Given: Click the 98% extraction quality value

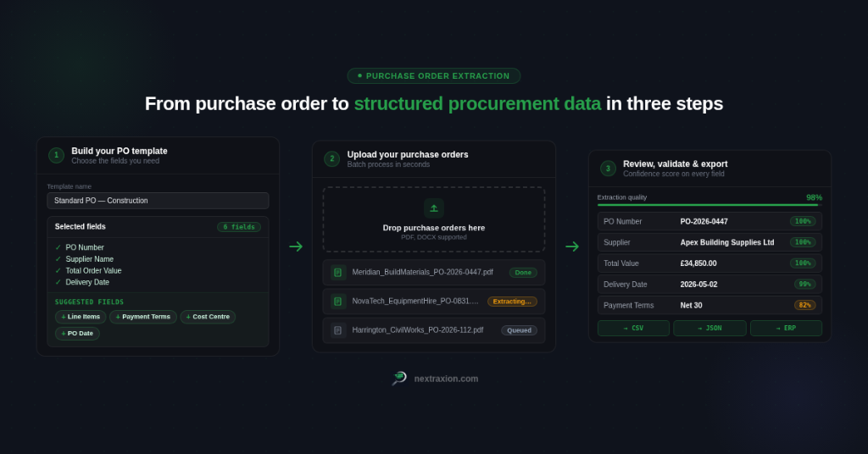Looking at the screenshot, I should [x=814, y=197].
